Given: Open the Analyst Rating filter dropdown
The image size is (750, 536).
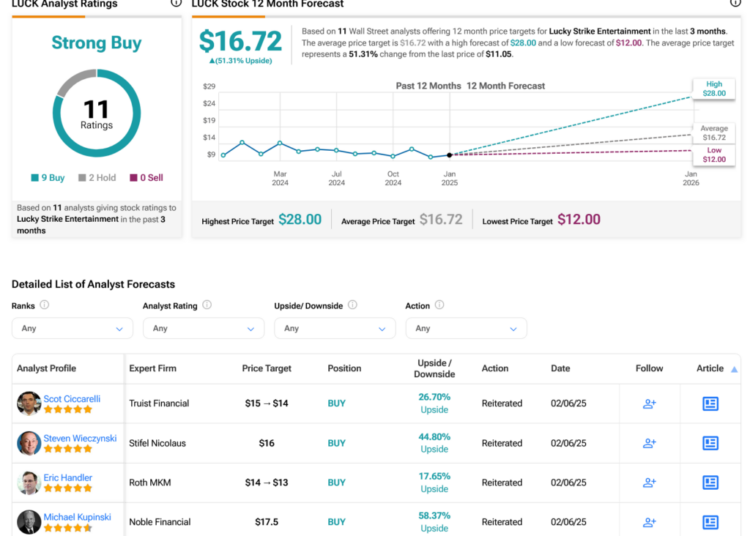Looking at the screenshot, I should [203, 328].
